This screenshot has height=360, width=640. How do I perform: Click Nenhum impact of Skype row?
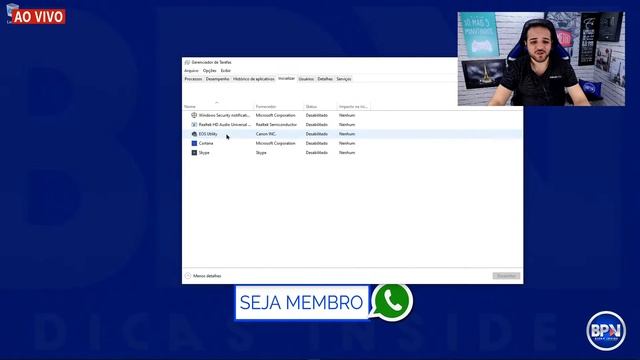347,153
